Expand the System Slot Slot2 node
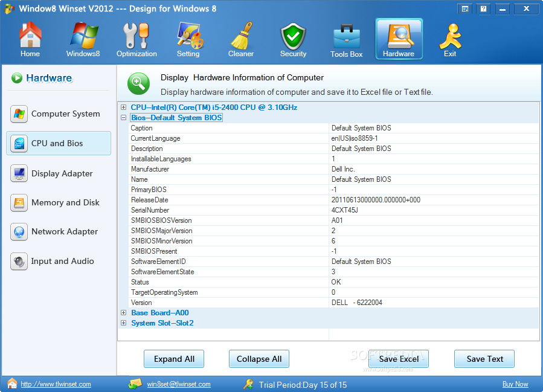The height and width of the screenshot is (392, 543). point(123,323)
